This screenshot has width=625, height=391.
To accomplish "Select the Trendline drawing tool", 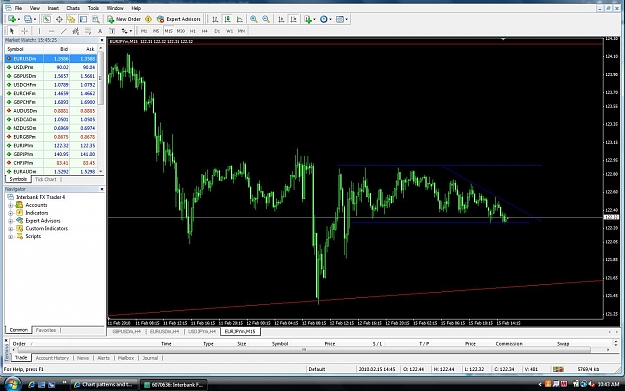I will coord(64,31).
